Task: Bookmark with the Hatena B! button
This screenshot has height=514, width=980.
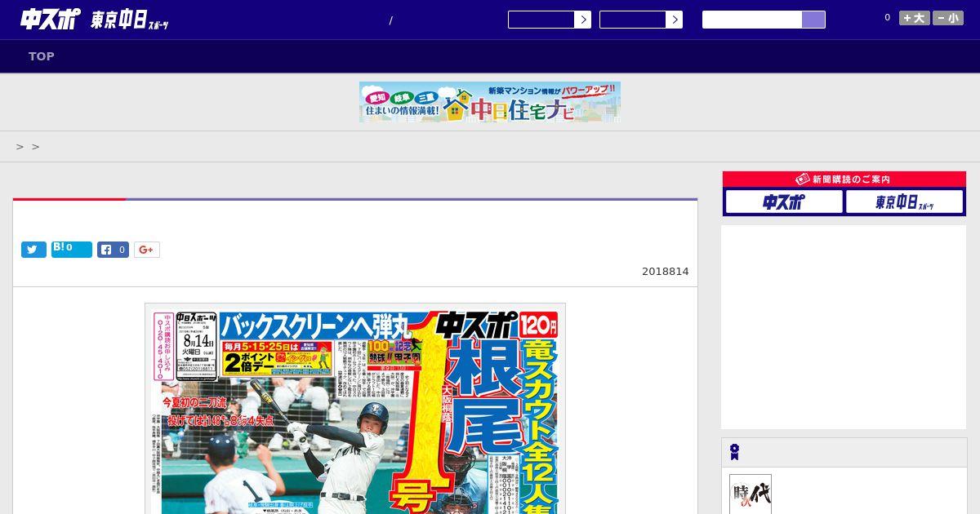Action: pos(72,250)
